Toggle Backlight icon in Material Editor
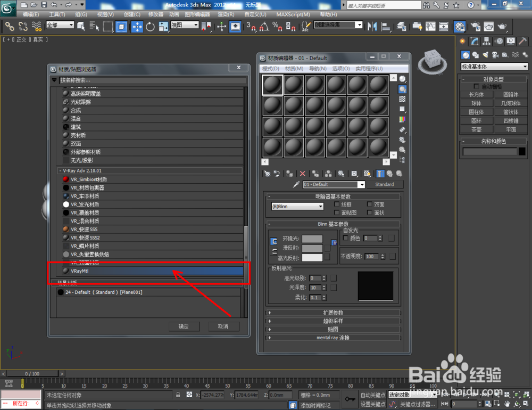 click(x=402, y=89)
